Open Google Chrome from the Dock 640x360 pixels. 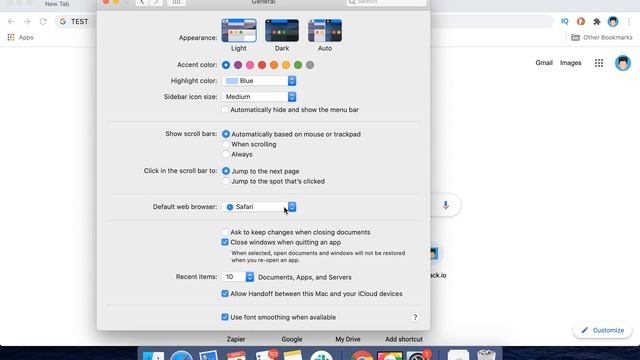[362, 356]
